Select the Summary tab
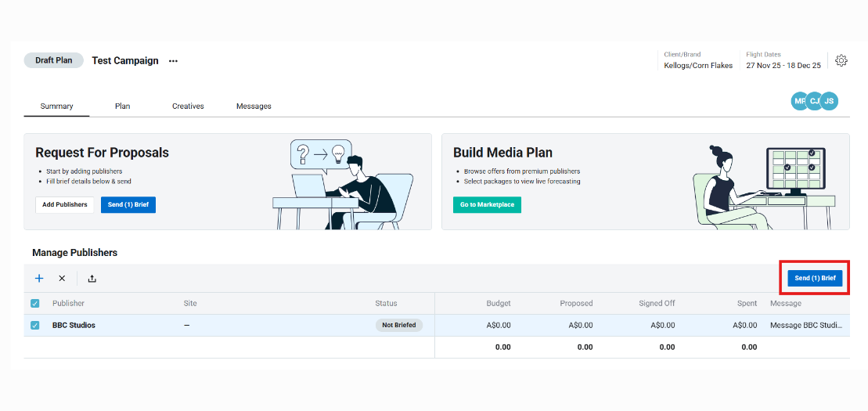Image resolution: width=868 pixels, height=411 pixels. point(56,106)
